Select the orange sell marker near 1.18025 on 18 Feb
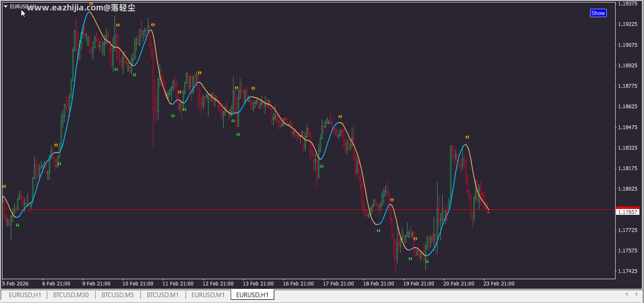The width and height of the screenshot is (644, 303). [392, 200]
